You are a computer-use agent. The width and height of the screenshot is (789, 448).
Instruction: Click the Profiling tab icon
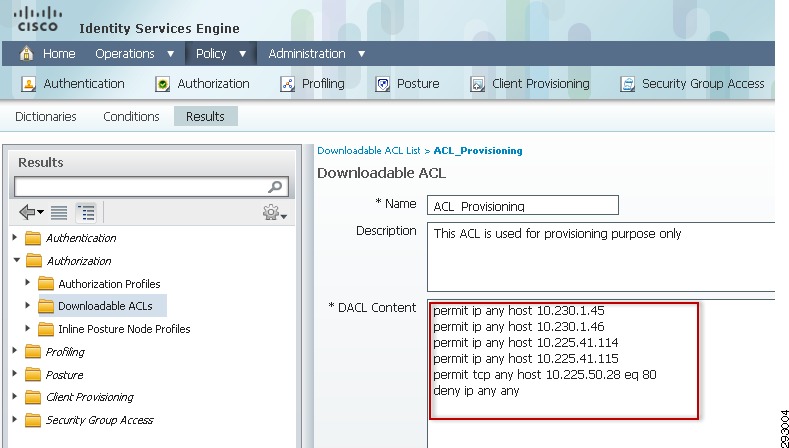(287, 84)
